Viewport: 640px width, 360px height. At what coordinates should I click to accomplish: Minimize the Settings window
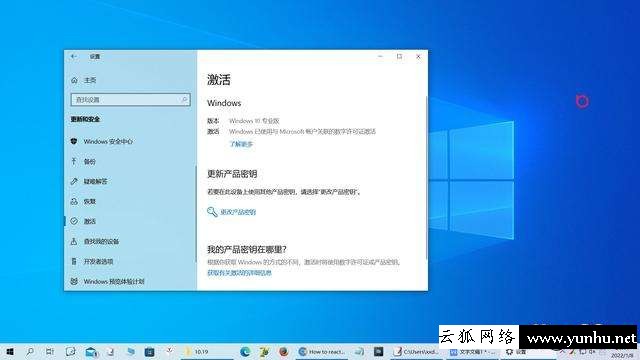click(x=380, y=56)
